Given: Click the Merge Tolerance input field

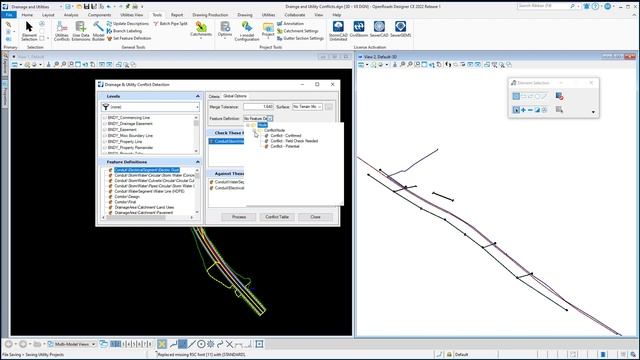Looking at the screenshot, I should (258, 107).
